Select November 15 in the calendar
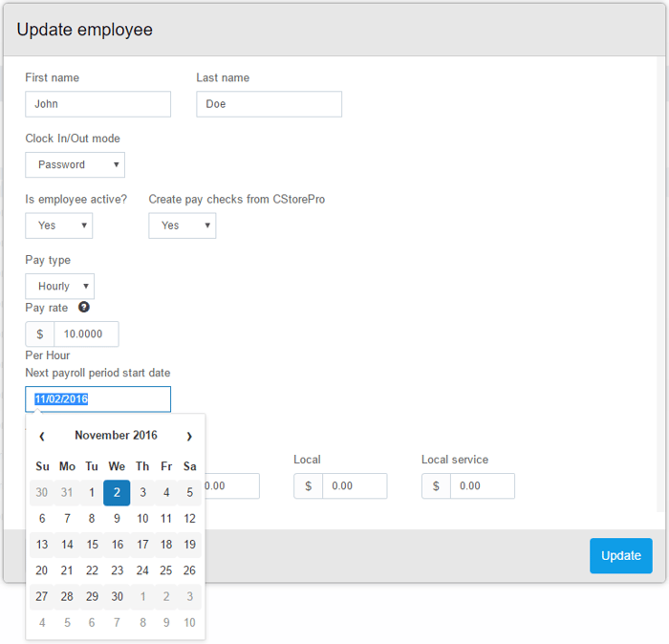669x644 pixels. coord(92,545)
